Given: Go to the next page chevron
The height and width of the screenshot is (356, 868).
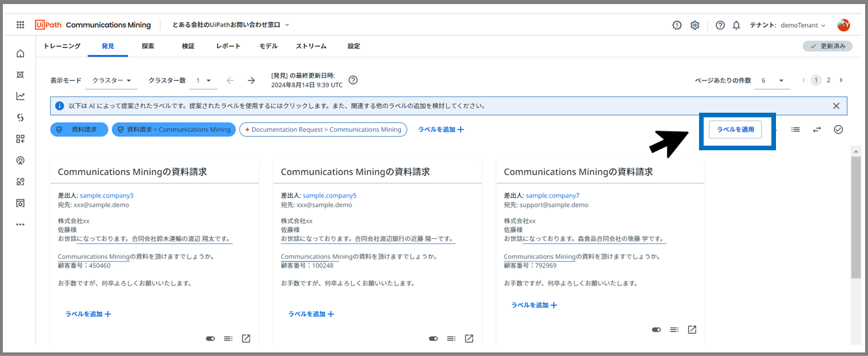Looking at the screenshot, I should coord(841,80).
